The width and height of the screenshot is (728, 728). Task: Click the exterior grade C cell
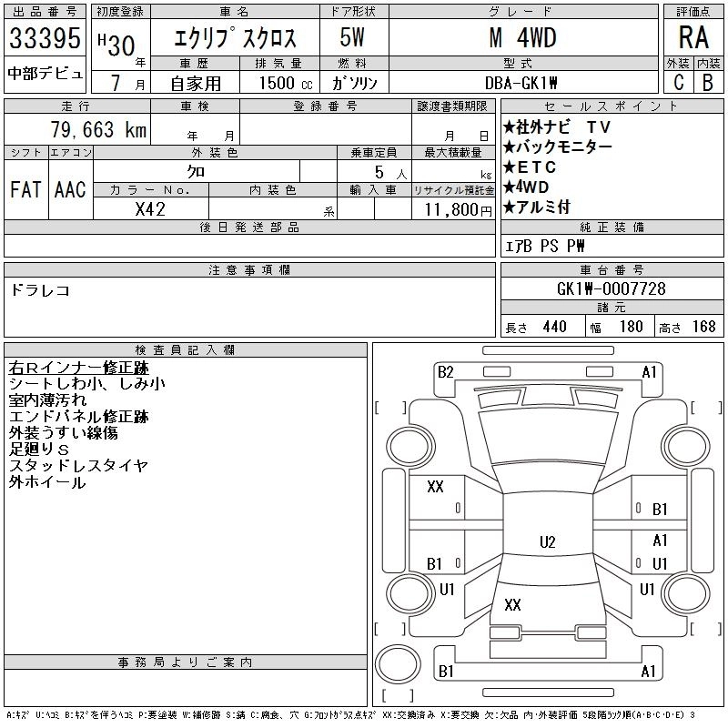[678, 82]
